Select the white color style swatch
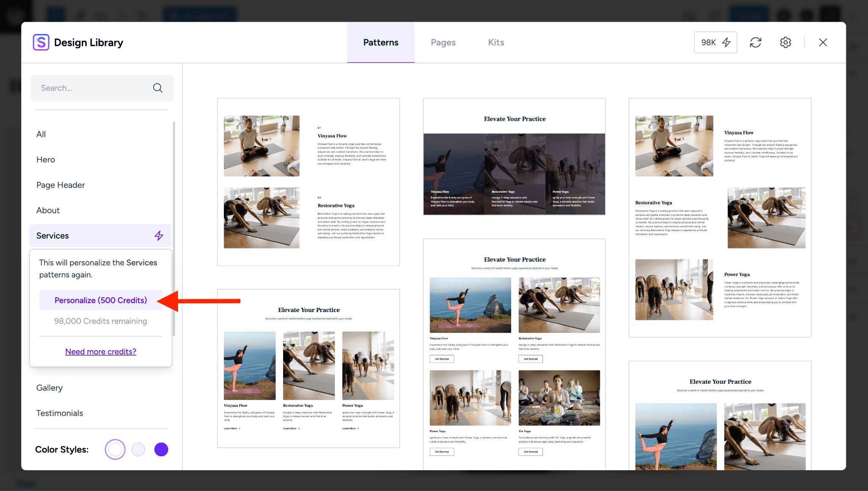This screenshot has height=491, width=868. pyautogui.click(x=114, y=449)
